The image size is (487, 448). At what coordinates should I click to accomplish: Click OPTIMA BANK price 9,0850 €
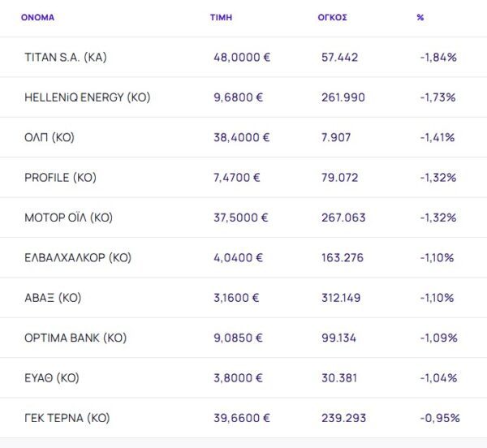(238, 338)
